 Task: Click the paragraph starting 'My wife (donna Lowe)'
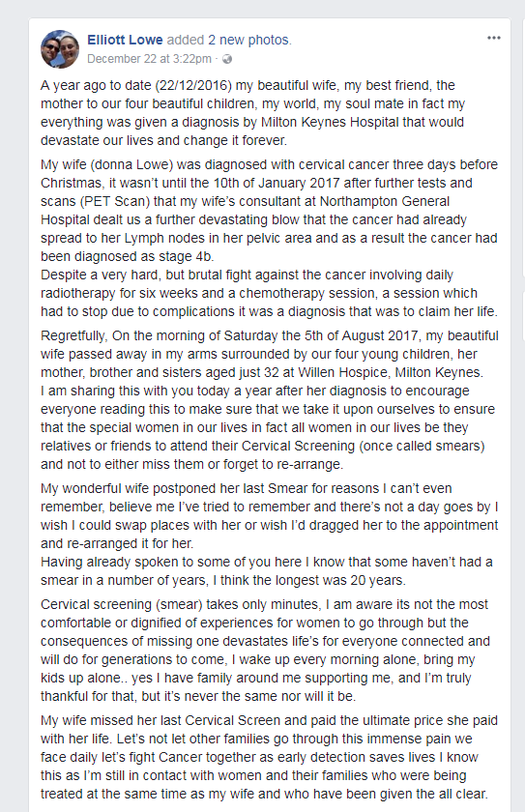(x=269, y=211)
